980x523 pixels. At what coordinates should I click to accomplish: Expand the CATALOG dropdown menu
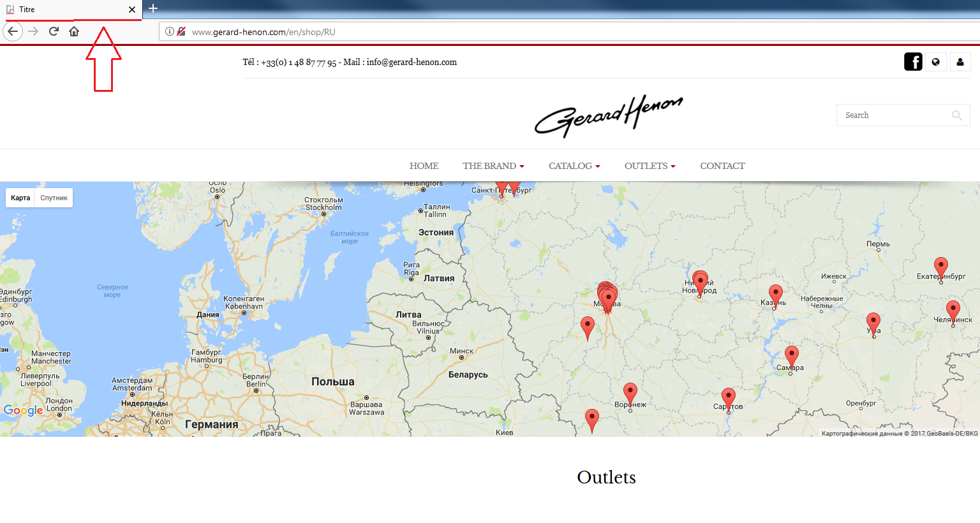(x=574, y=166)
